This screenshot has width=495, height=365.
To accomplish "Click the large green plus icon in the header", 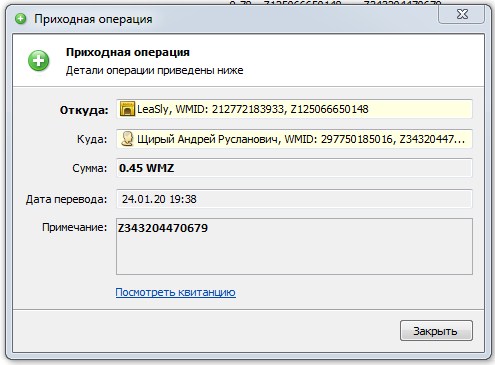I will 39,61.
